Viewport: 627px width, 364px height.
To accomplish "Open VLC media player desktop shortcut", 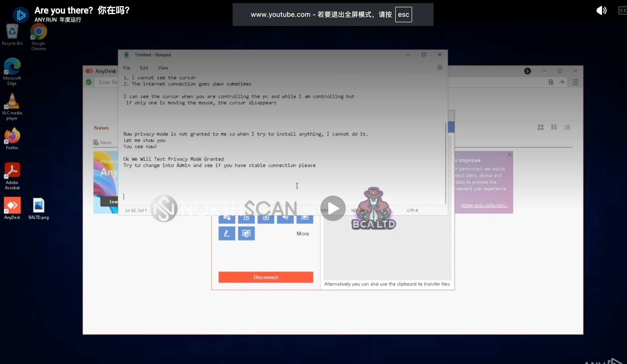I will (x=12, y=107).
